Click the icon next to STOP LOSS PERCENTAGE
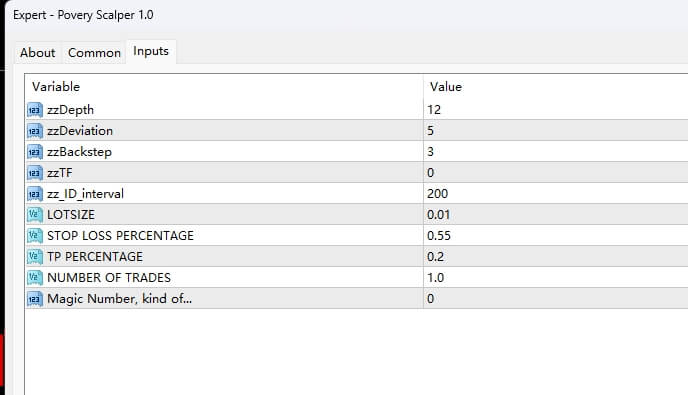Image resolution: width=688 pixels, height=395 pixels. (35, 236)
